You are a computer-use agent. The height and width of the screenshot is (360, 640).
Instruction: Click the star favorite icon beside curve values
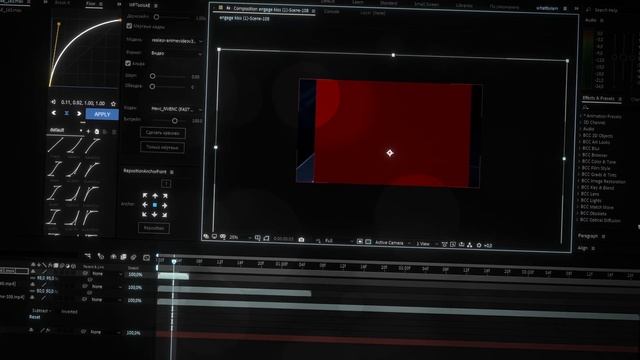[x=113, y=104]
